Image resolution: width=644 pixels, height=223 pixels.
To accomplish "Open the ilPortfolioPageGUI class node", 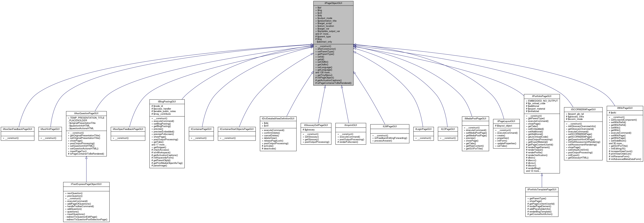I will click(x=542, y=134).
